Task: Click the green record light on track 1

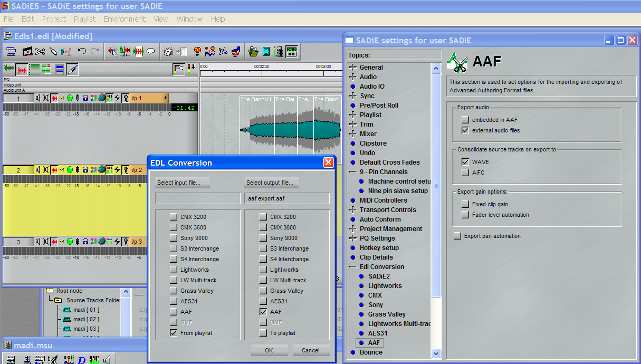Action: click(x=70, y=98)
